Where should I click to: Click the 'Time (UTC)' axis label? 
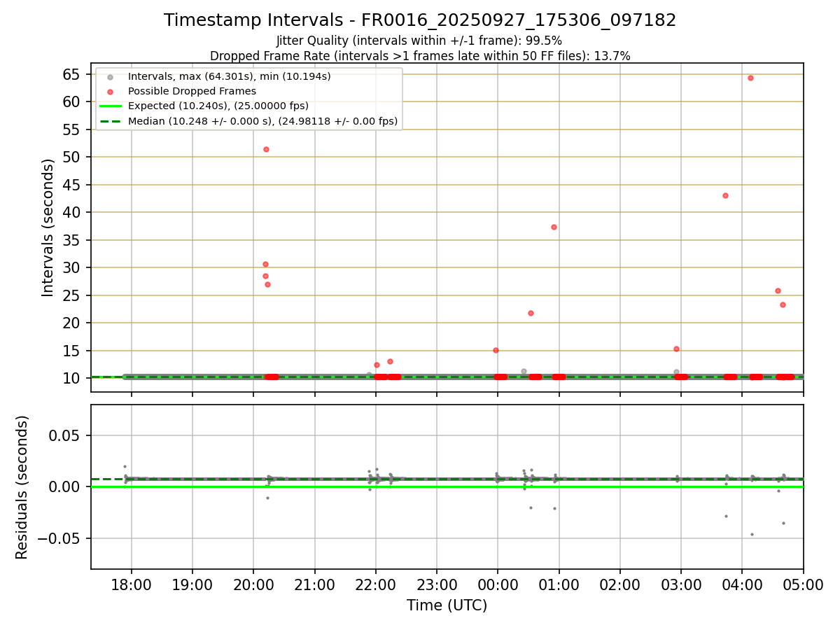pos(447,605)
